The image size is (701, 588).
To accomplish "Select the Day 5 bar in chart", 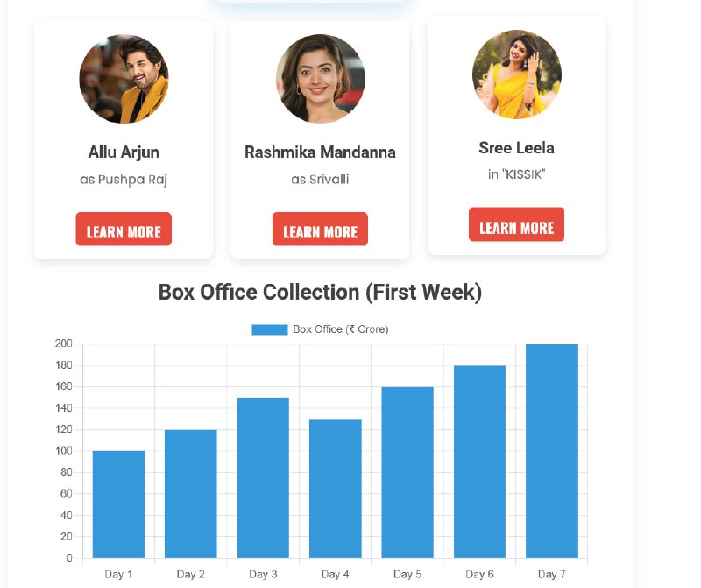I will click(407, 472).
